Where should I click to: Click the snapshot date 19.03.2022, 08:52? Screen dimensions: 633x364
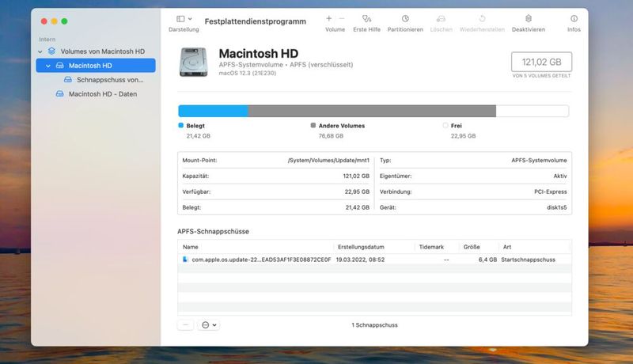pyautogui.click(x=360, y=260)
